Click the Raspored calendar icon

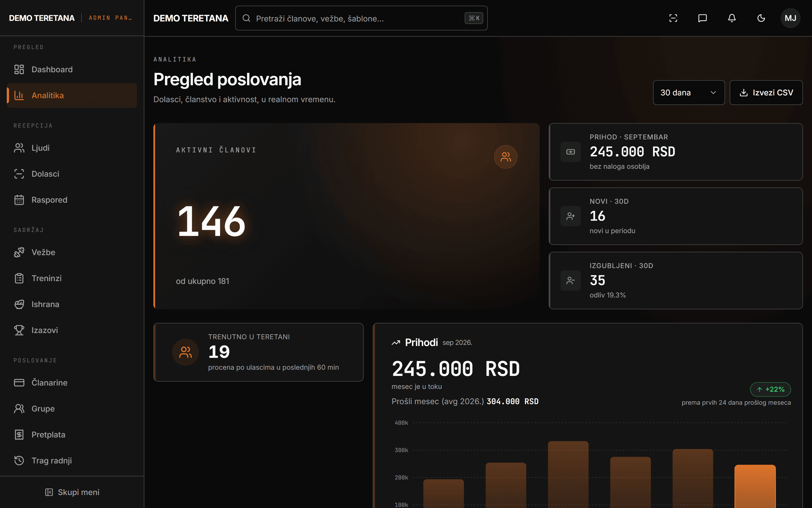point(19,200)
